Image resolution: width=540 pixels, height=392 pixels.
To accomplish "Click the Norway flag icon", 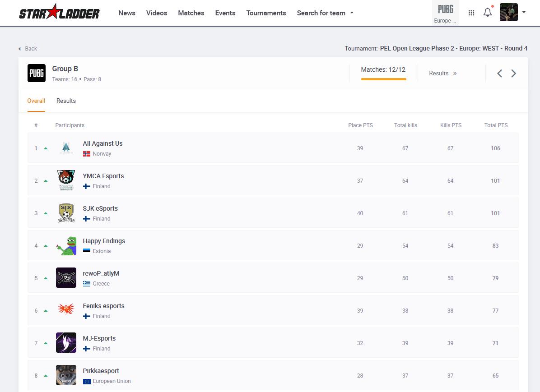I will [87, 154].
